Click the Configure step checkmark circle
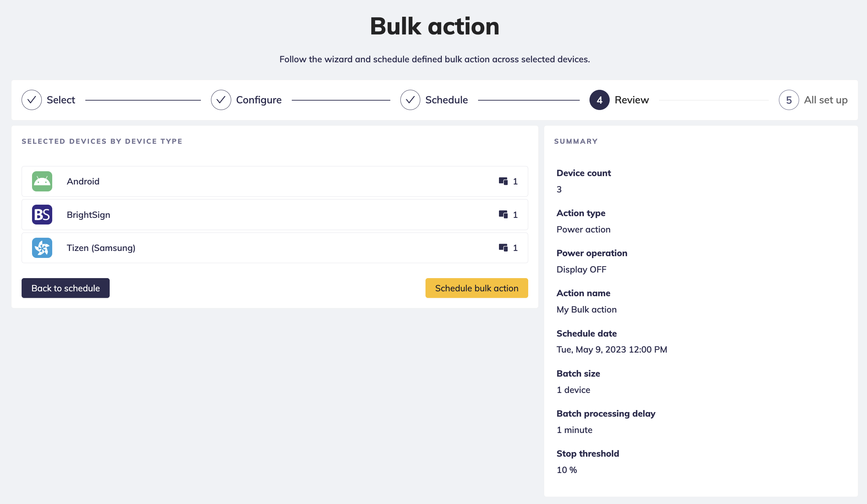Image resolution: width=867 pixels, height=504 pixels. [221, 100]
